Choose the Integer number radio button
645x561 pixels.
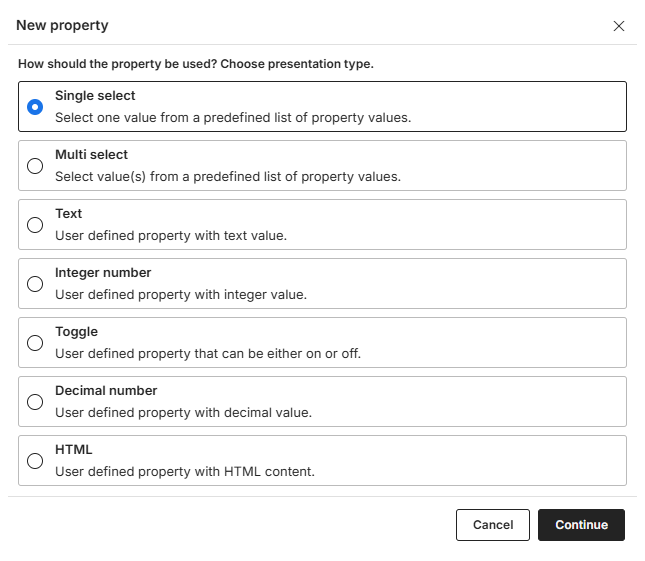[x=35, y=284]
